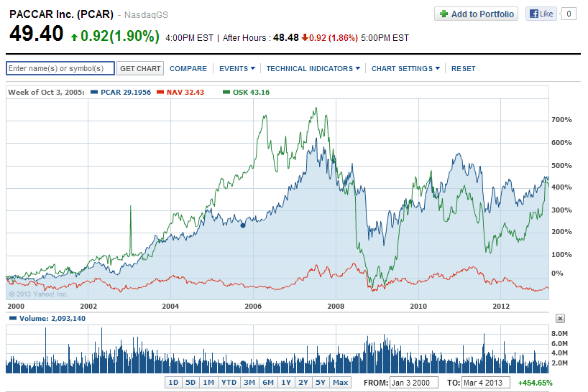
Task: Click the red NAV legend color swatch
Action: click(160, 92)
